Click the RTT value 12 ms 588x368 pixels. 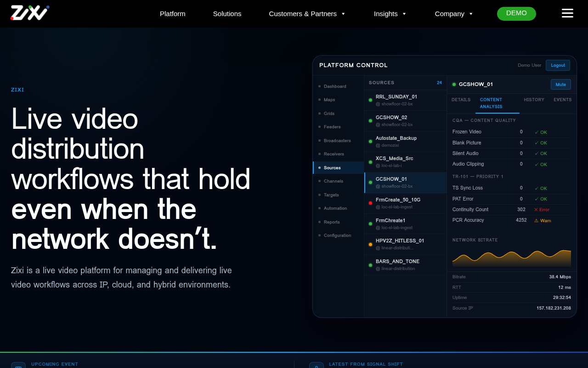click(x=565, y=287)
